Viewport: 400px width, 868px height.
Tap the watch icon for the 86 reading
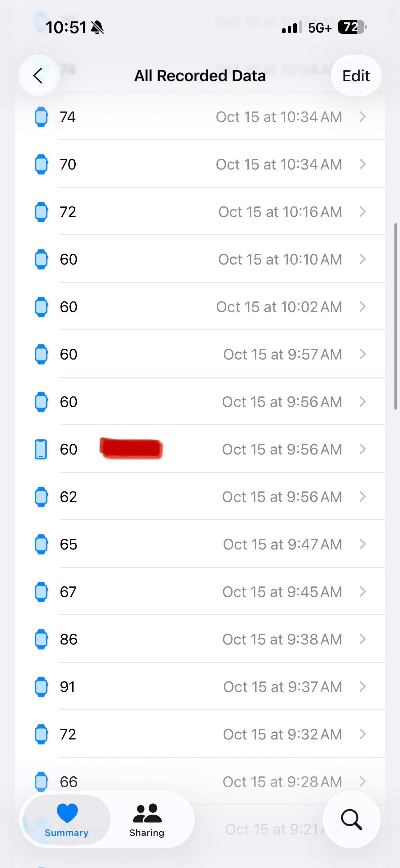click(41, 639)
